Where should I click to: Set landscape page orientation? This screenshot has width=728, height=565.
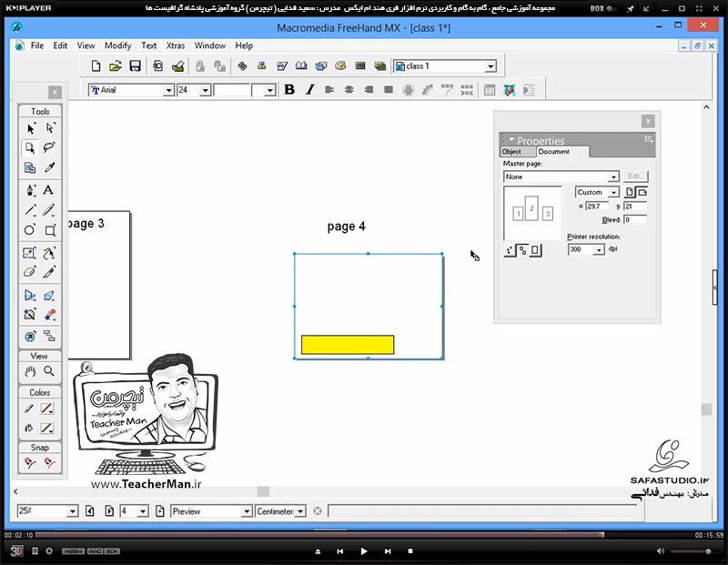642,192
